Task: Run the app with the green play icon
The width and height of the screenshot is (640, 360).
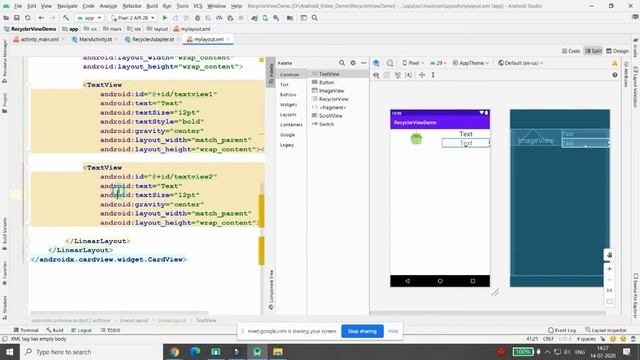Action: point(165,18)
